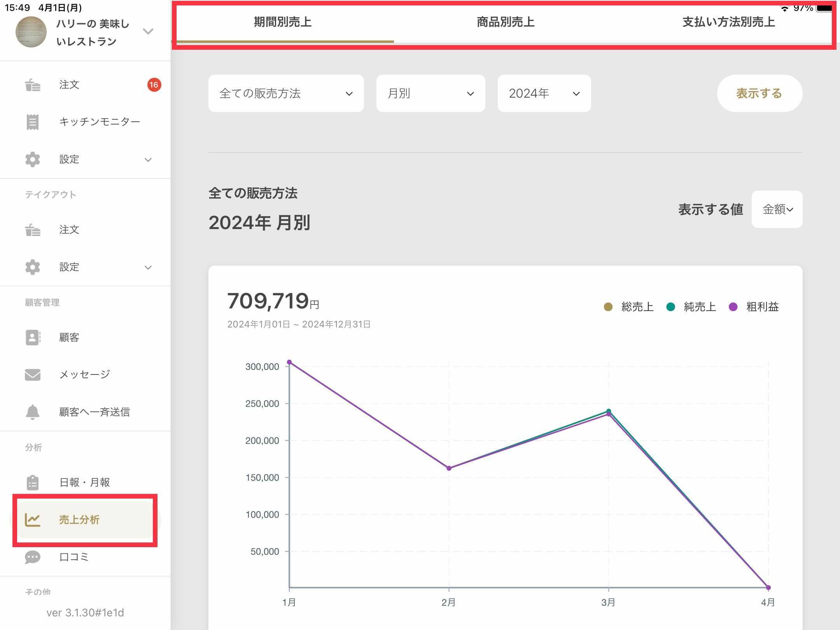The width and height of the screenshot is (840, 630).
Task: Tap the restaurant profile avatar image
Action: [x=31, y=32]
